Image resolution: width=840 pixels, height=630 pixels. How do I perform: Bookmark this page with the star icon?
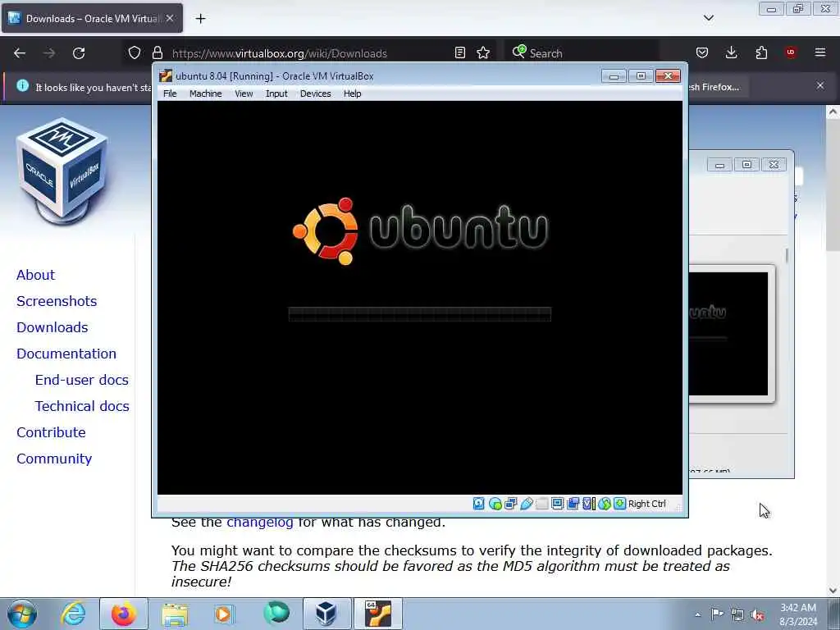(483, 52)
